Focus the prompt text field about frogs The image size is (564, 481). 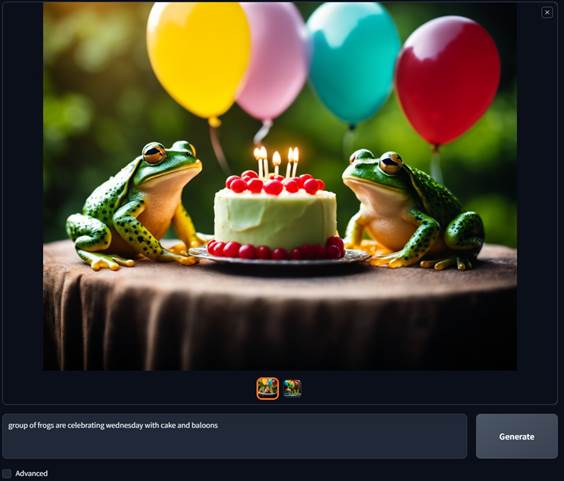click(235, 436)
